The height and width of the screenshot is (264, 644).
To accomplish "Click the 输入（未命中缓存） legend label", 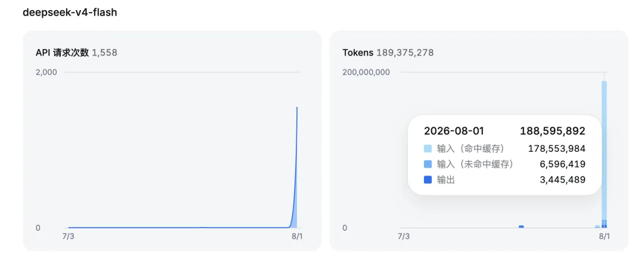I will [x=475, y=164].
